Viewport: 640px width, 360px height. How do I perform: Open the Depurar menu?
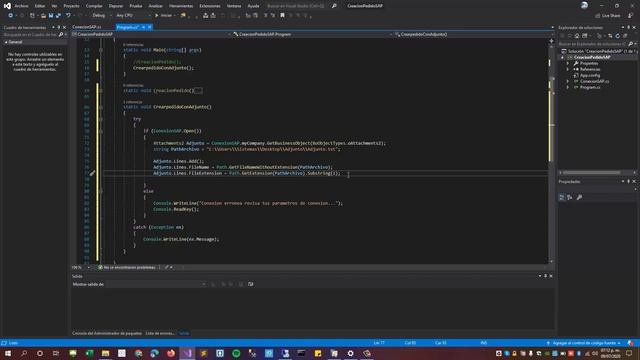pyautogui.click(x=116, y=6)
